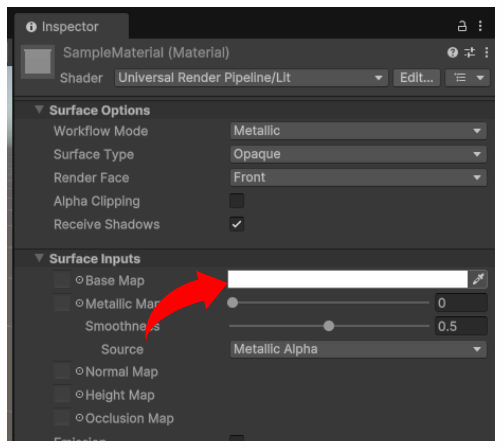The width and height of the screenshot is (503, 448).
Task: Collapse the Surface Options section
Action: [x=39, y=109]
